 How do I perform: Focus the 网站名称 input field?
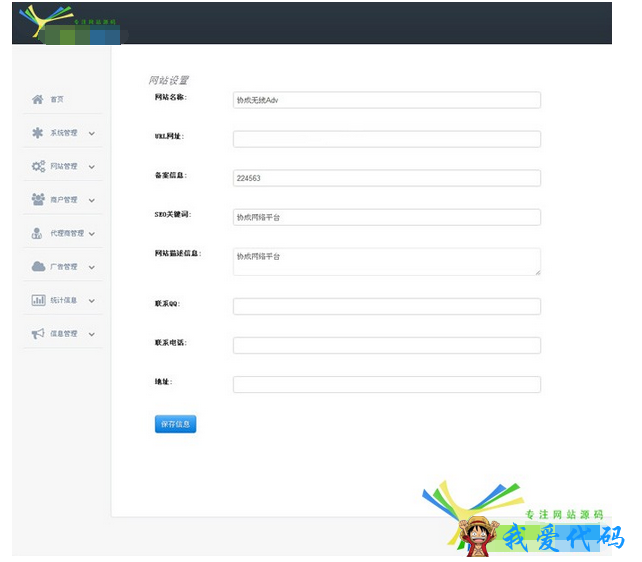387,100
